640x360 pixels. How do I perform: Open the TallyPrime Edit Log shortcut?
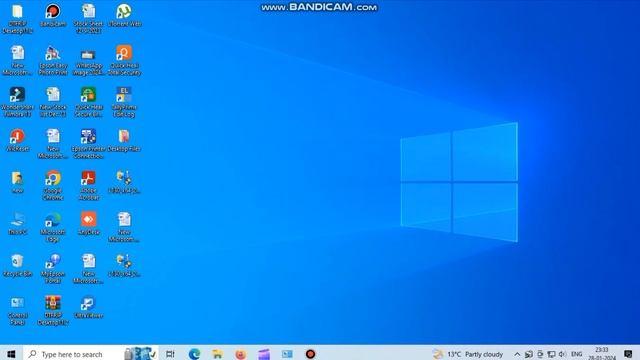[124, 102]
